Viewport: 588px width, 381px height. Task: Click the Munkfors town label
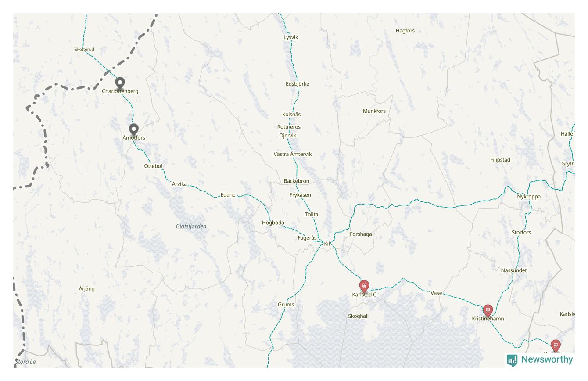(x=374, y=111)
